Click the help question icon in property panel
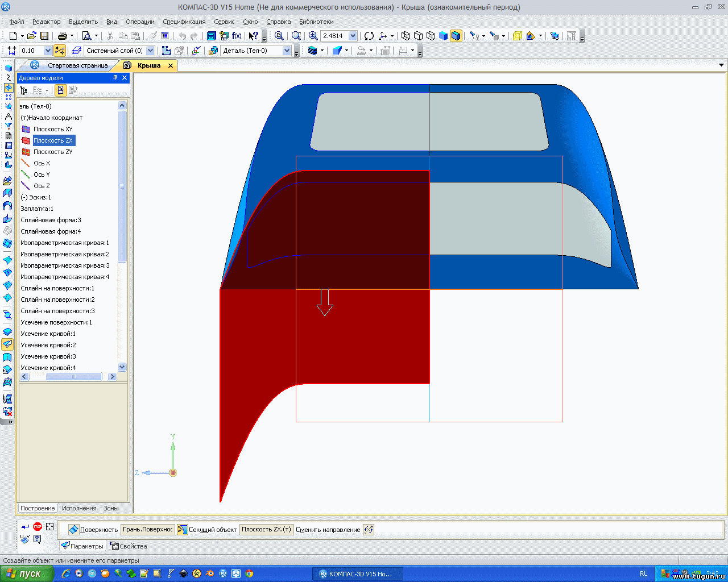The height and width of the screenshot is (582, 728). click(38, 539)
